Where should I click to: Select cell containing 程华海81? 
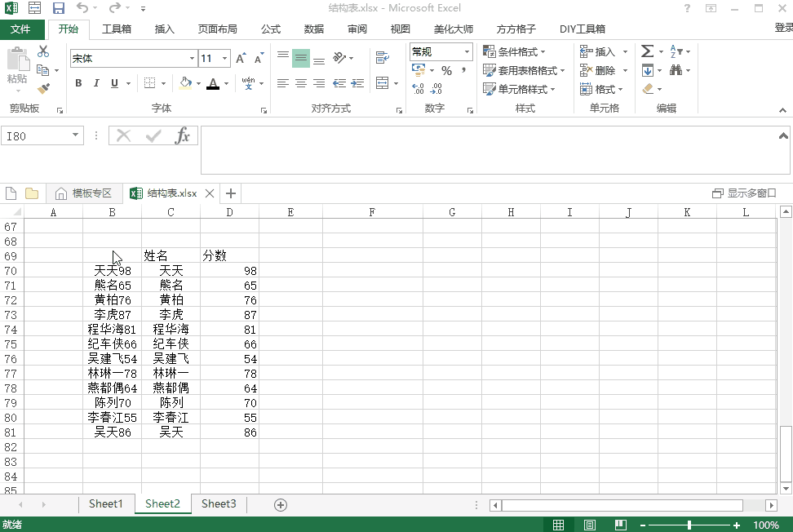112,329
